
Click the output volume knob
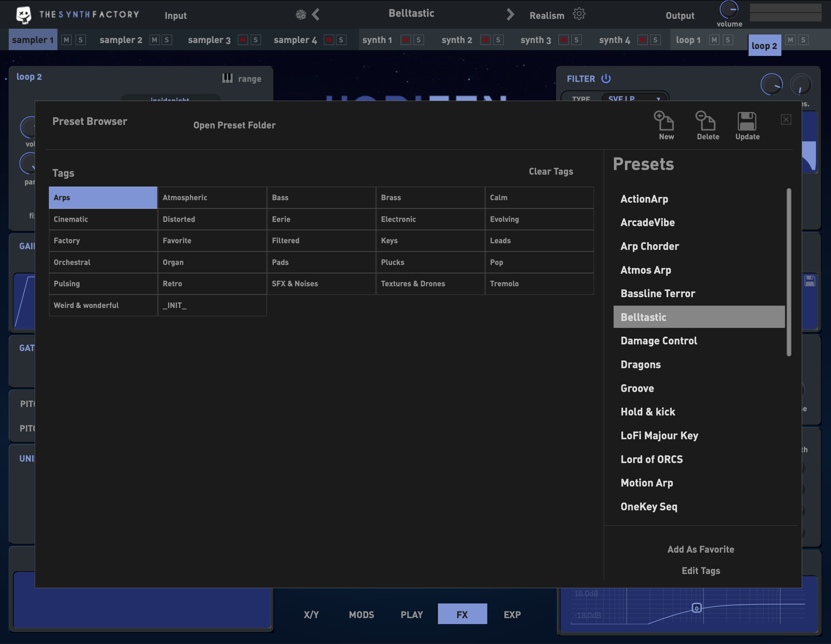(729, 9)
